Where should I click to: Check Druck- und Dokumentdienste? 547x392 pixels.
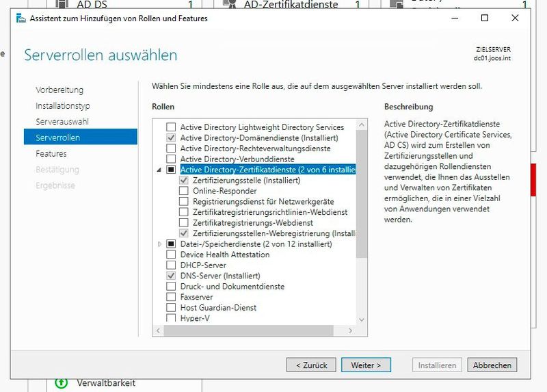pyautogui.click(x=171, y=286)
